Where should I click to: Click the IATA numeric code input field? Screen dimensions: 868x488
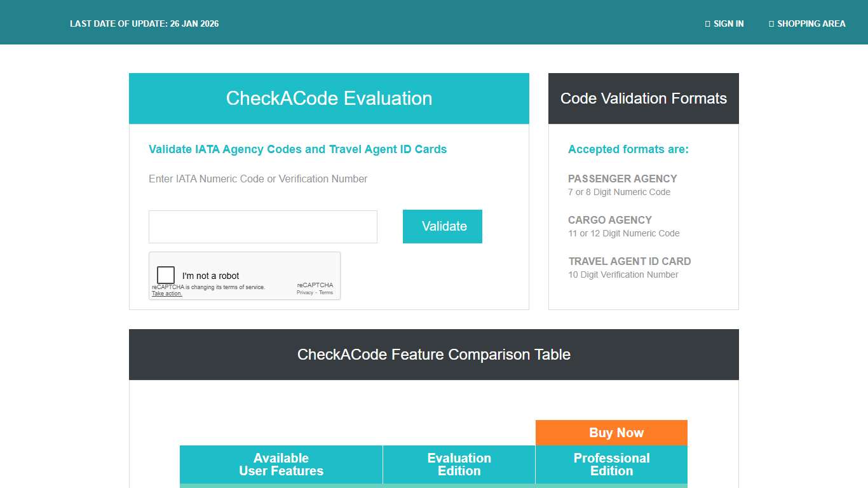click(x=262, y=227)
